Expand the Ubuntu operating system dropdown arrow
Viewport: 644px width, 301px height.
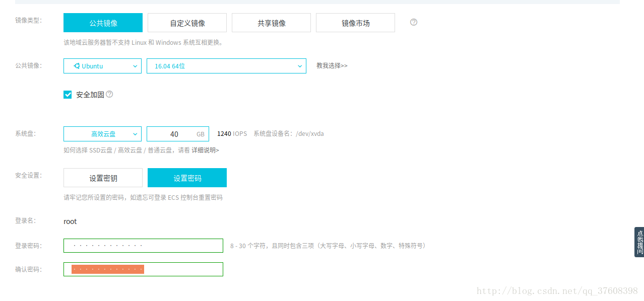(x=135, y=66)
